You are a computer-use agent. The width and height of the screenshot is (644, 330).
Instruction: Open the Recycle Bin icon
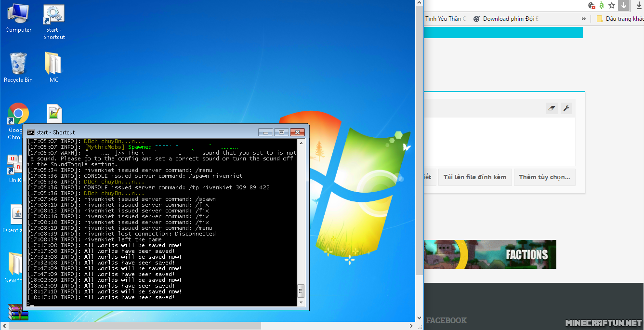(x=18, y=67)
